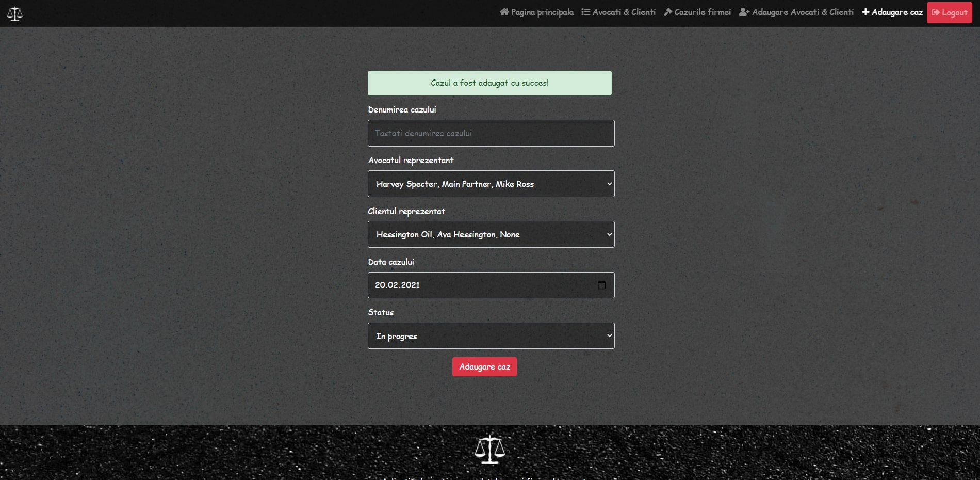The width and height of the screenshot is (980, 480).
Task: Navigate to Adaugare Avocati & Clienti
Action: click(x=802, y=12)
